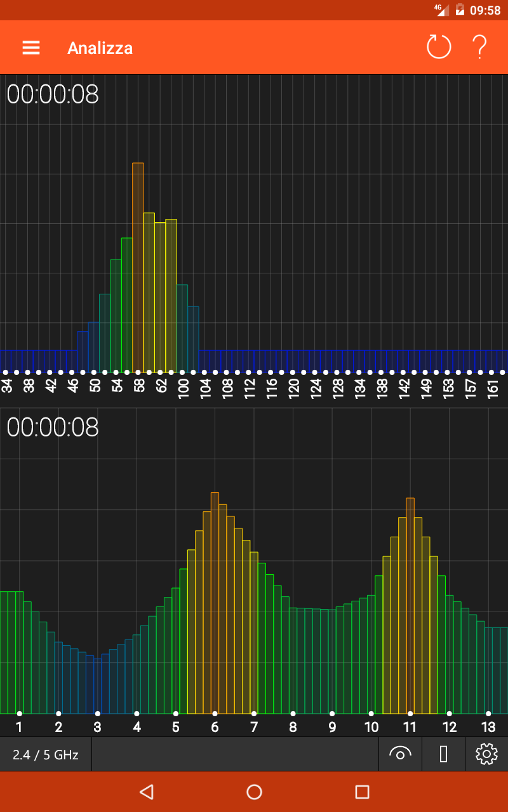Select channel 6 marker on 2.4 GHz chart
Viewport: 508px width, 812px height.
(215, 714)
